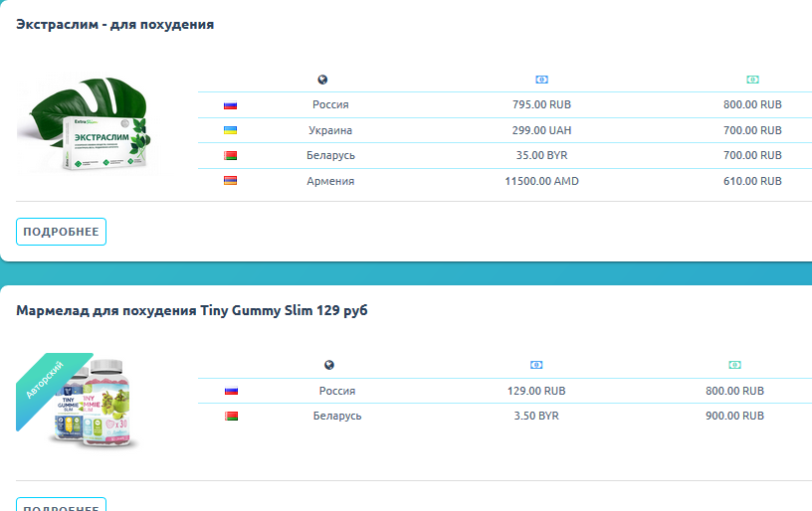Click heading Мармелад для похудения Tiny Gummy Slim
Screen dimensions: 812x511
tap(192, 310)
